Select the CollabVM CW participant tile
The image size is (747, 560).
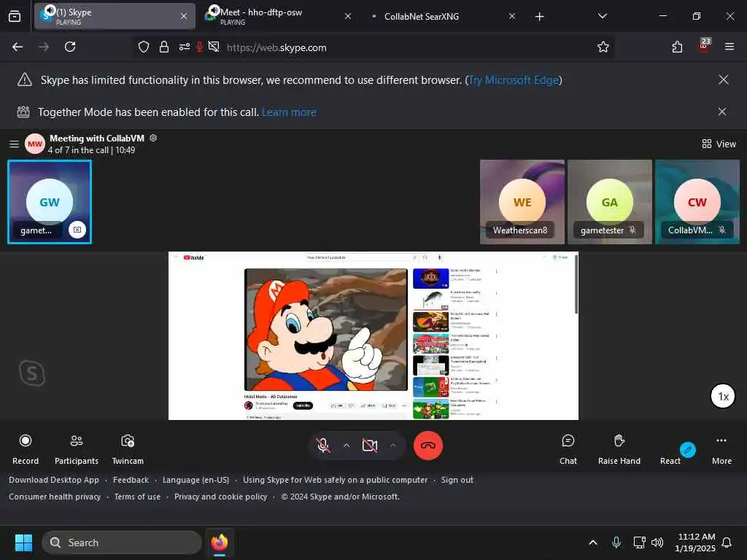click(697, 202)
